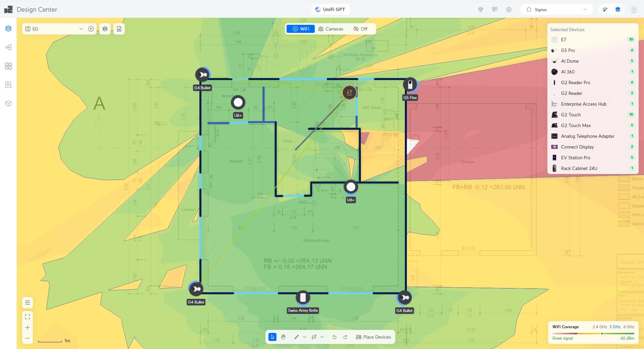The width and height of the screenshot is (644, 349).
Task: Adjust the WiFi signal threshold slider handle
Action: click(x=602, y=334)
